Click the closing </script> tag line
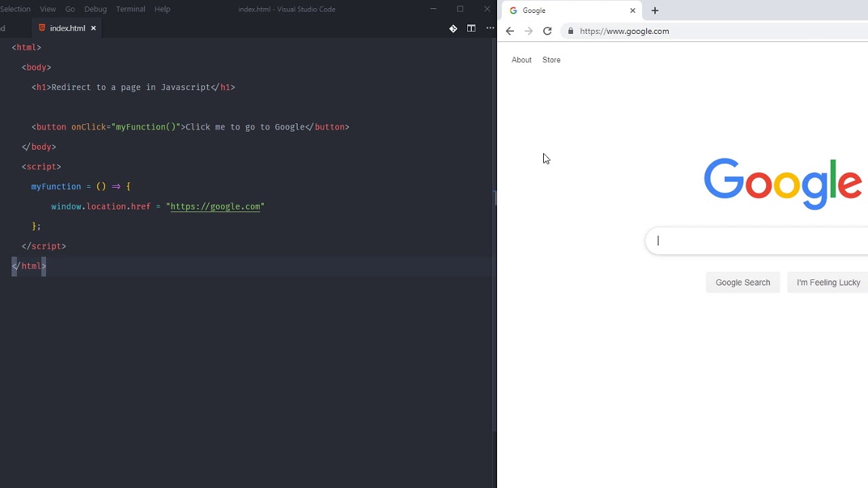The width and height of the screenshot is (868, 488). 44,246
